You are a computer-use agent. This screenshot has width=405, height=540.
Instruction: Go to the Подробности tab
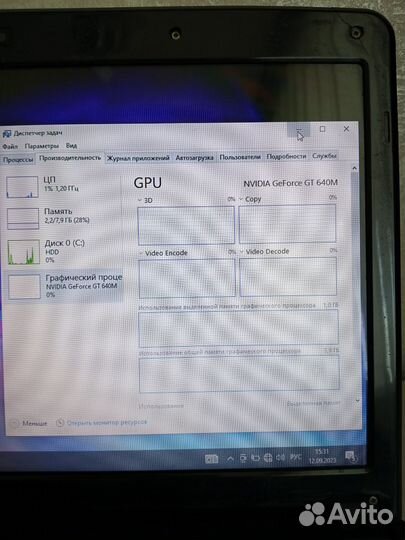click(286, 156)
